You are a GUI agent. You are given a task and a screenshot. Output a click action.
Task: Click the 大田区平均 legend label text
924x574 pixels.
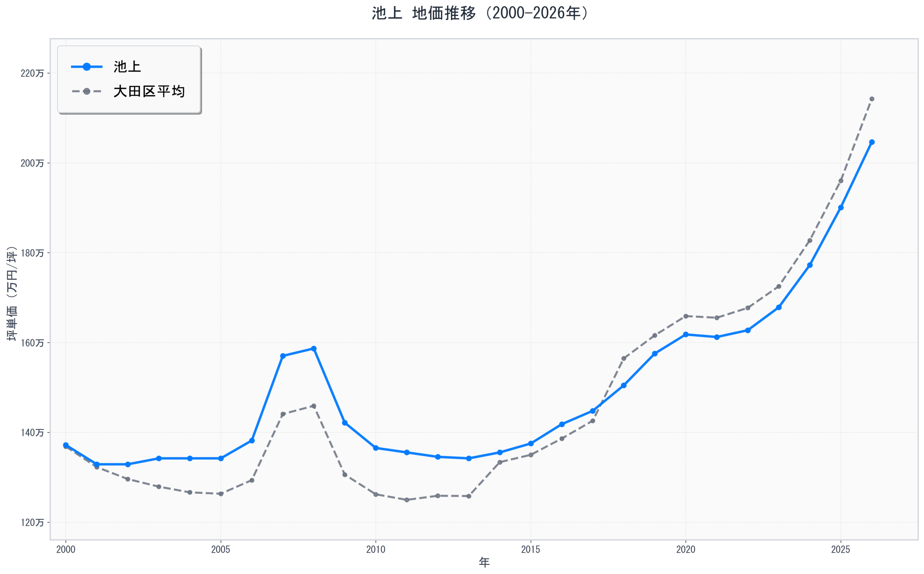149,92
